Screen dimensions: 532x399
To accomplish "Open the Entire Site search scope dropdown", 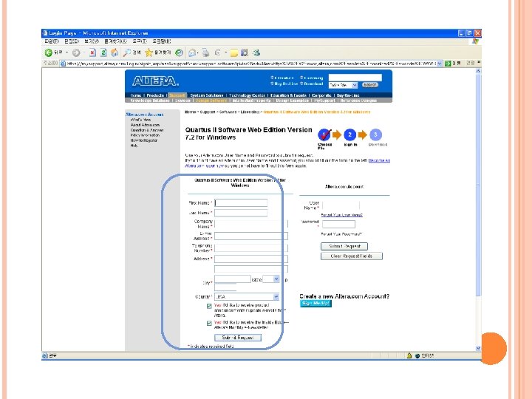I will [343, 85].
